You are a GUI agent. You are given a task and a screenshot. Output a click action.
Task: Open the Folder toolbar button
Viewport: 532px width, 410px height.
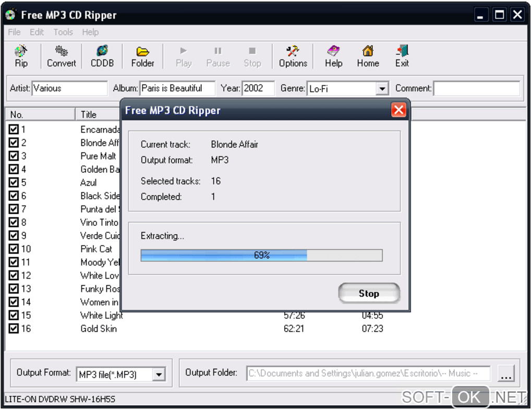click(x=142, y=56)
